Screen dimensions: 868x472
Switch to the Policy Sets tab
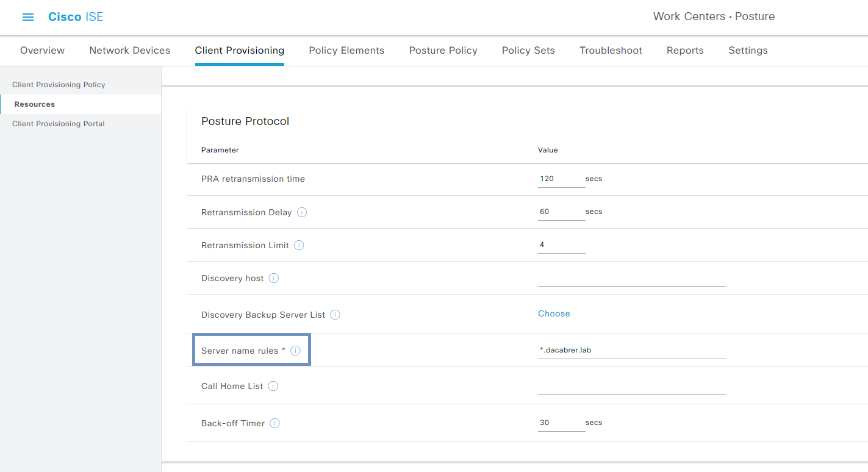point(528,51)
